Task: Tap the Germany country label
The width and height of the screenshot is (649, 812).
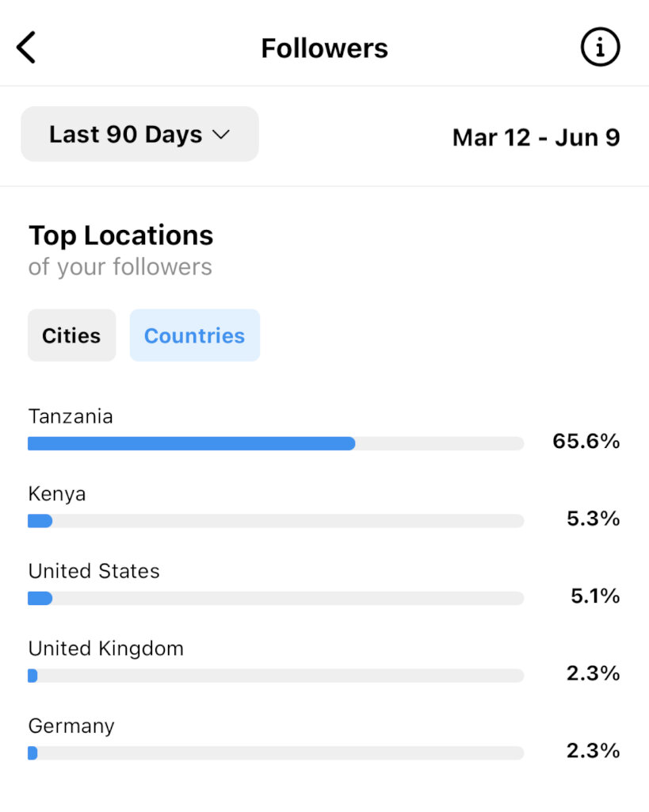Action: click(x=71, y=726)
